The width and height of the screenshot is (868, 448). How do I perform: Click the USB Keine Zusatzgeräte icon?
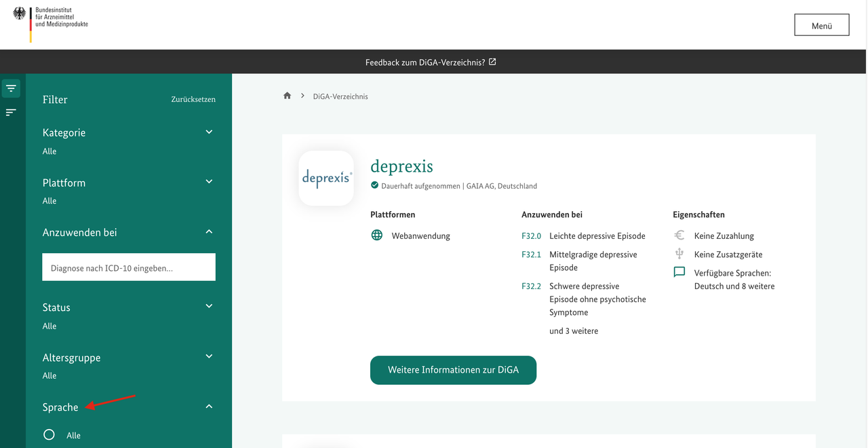coord(679,254)
